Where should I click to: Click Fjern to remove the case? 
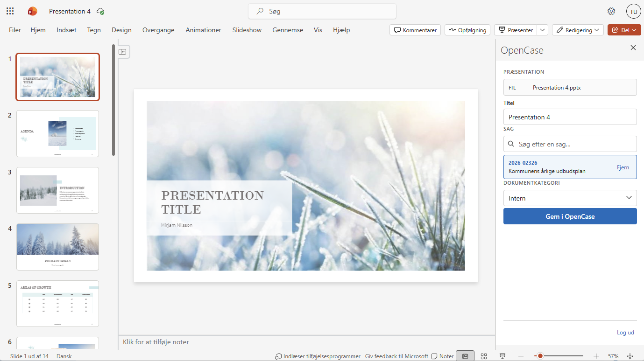[623, 167]
